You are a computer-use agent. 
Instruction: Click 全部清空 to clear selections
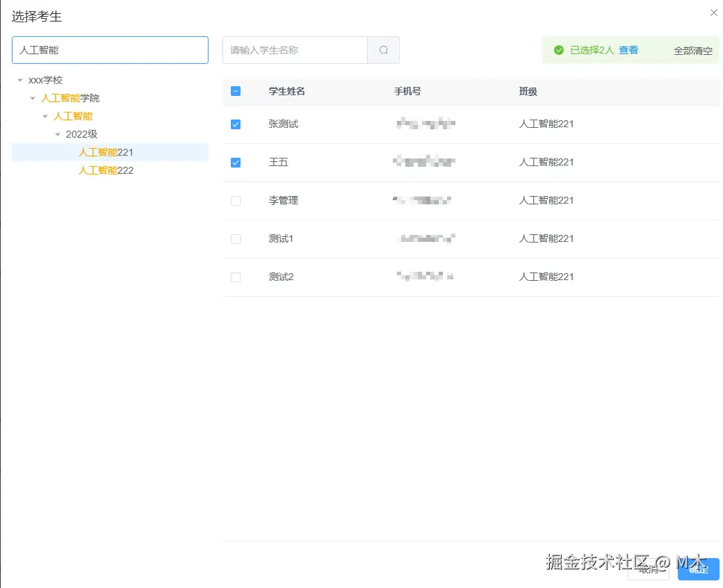pos(692,51)
